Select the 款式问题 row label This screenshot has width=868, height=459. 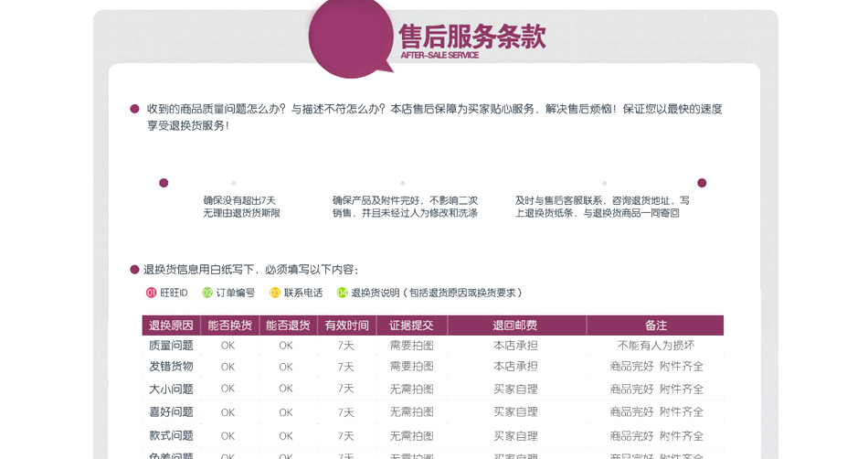[171, 436]
